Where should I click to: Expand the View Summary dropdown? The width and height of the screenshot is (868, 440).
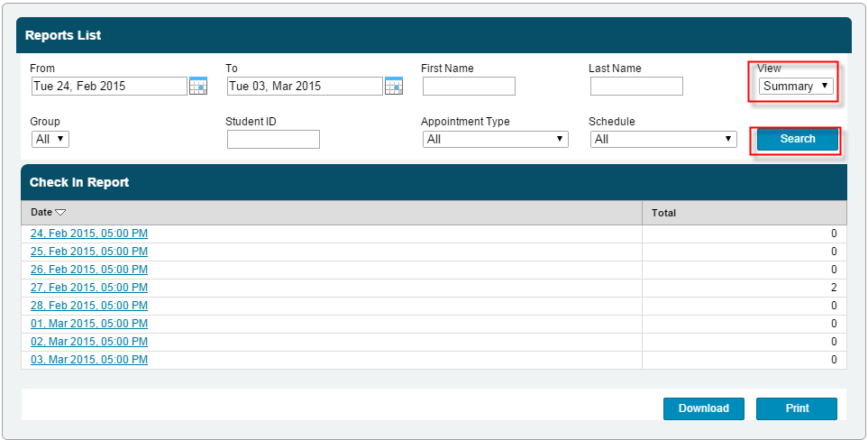coord(796,87)
